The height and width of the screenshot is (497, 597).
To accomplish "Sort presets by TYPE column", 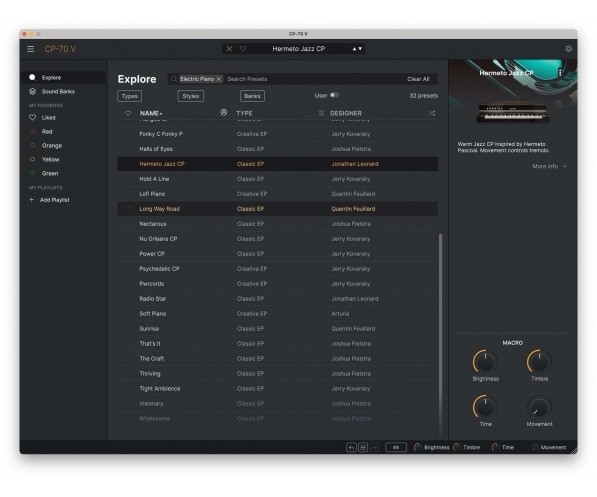I will [x=244, y=113].
